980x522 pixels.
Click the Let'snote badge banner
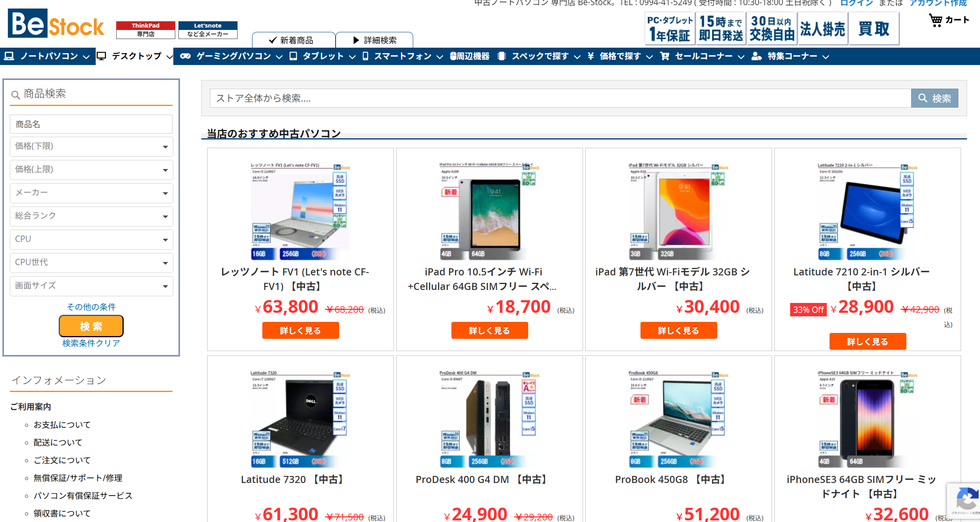208,30
